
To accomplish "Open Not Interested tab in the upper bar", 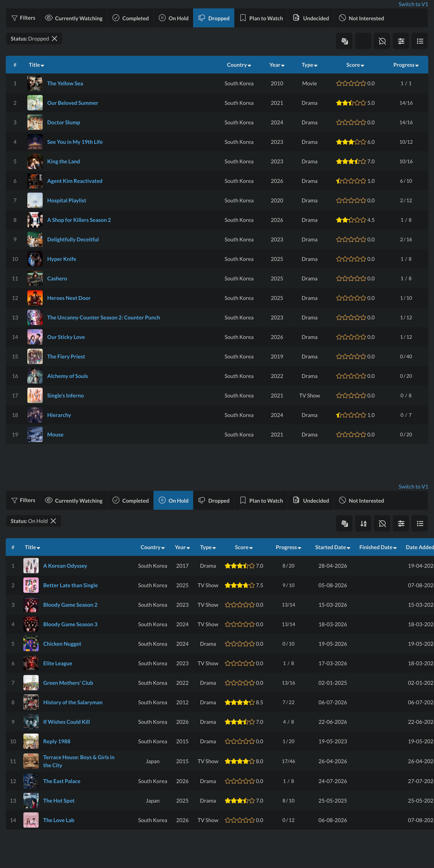I will [361, 18].
